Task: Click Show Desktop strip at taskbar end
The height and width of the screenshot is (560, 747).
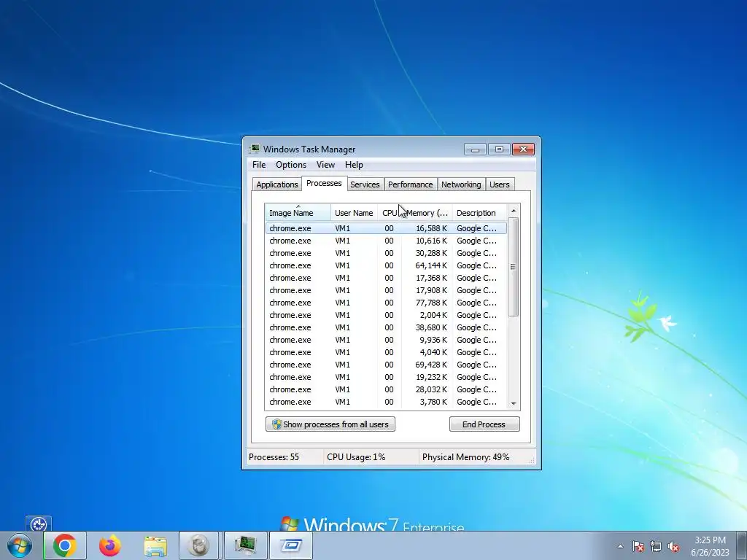Action: point(743,545)
